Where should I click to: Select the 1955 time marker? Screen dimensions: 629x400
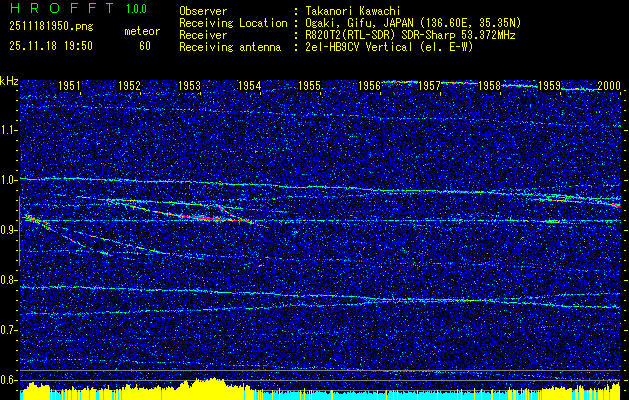point(310,87)
